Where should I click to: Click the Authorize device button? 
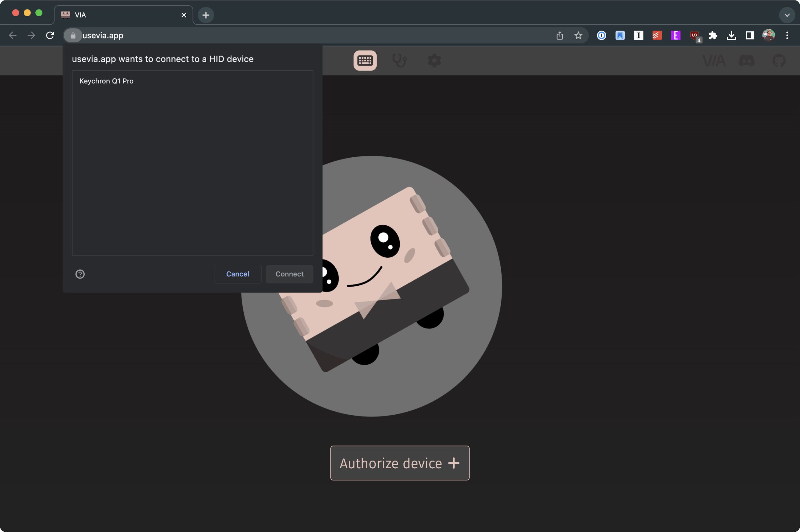[400, 463]
